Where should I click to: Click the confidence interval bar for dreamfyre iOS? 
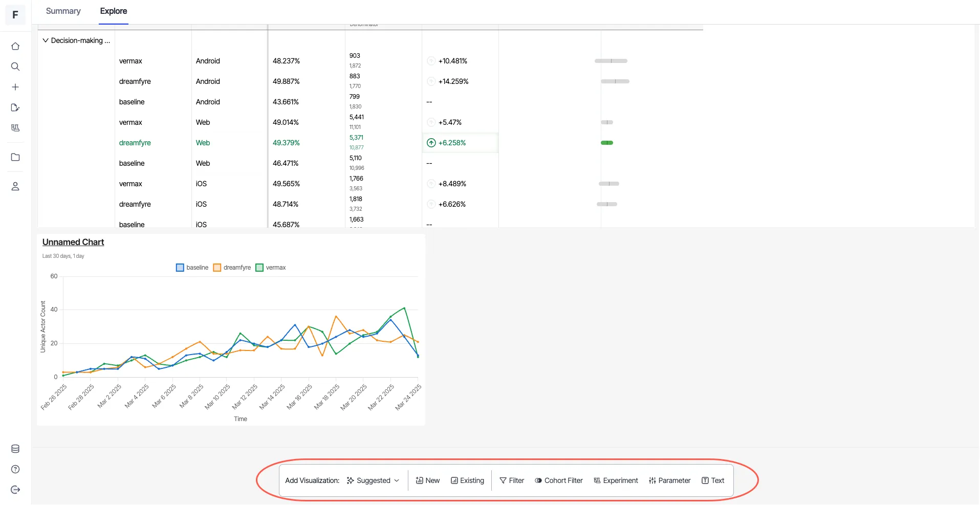pos(607,204)
